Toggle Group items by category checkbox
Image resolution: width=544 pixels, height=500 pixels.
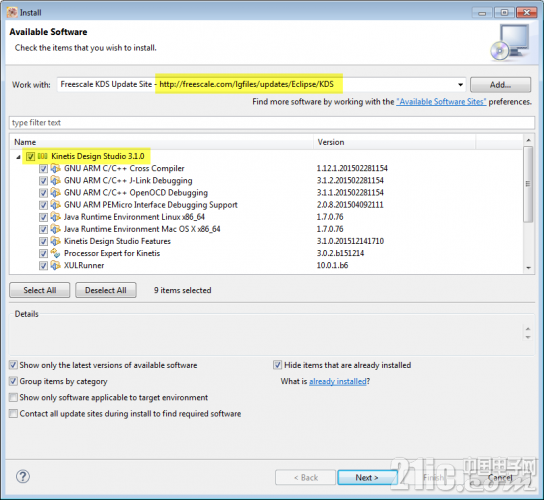point(13,381)
